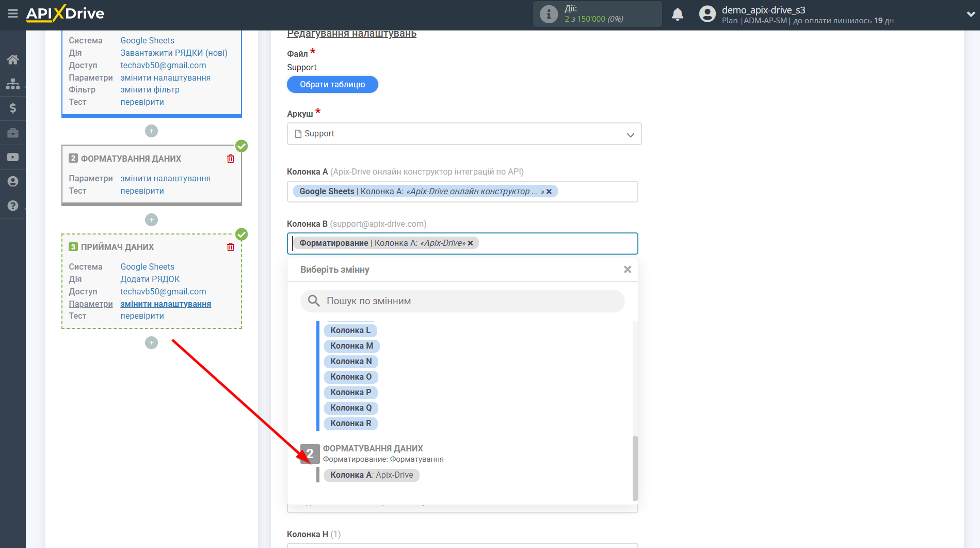Focus the Колонка A input field
980x548 pixels.
pos(462,192)
